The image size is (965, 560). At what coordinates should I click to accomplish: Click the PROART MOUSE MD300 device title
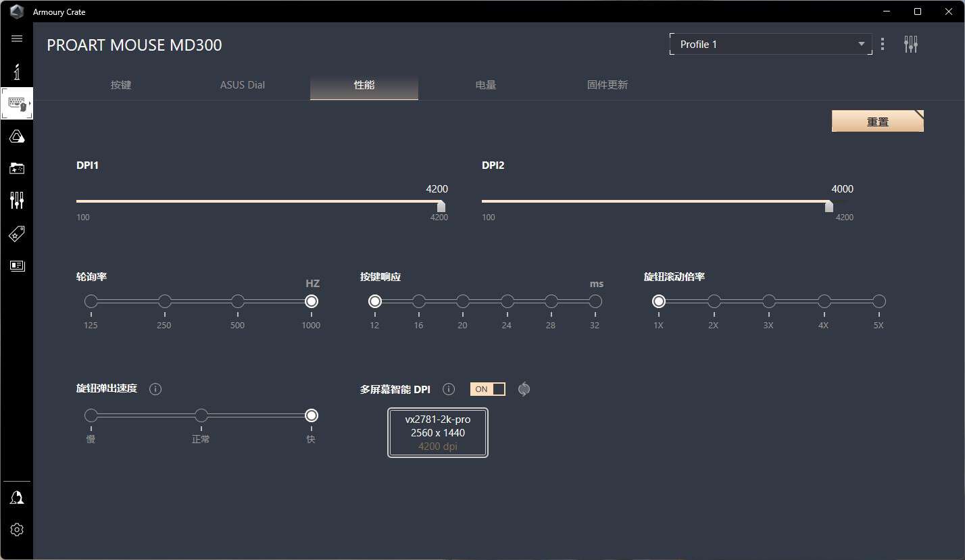coord(134,45)
